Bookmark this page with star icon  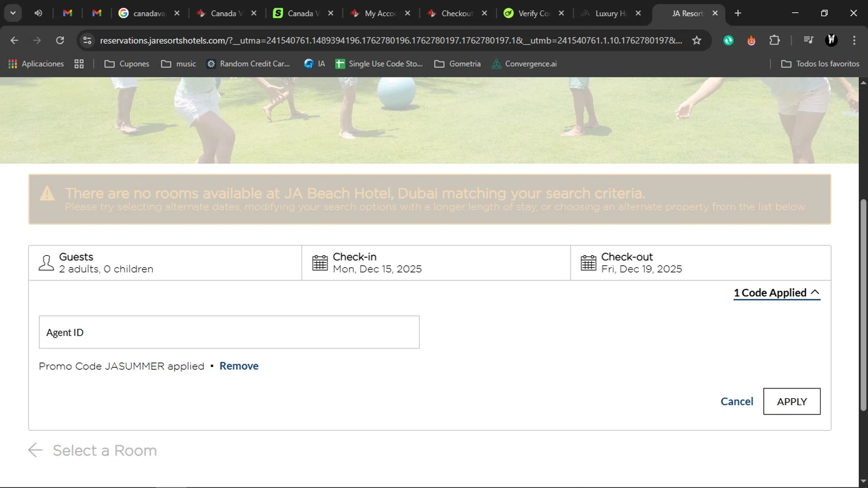tap(697, 40)
